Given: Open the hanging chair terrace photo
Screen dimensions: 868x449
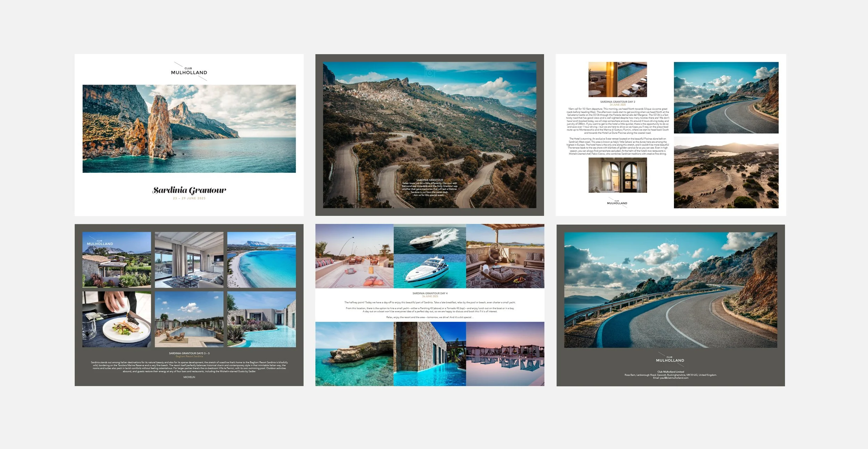Looking at the screenshot, I should [x=505, y=256].
